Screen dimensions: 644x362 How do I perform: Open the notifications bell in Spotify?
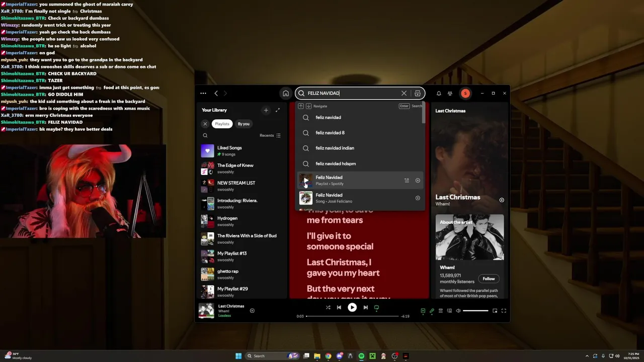pos(439,93)
